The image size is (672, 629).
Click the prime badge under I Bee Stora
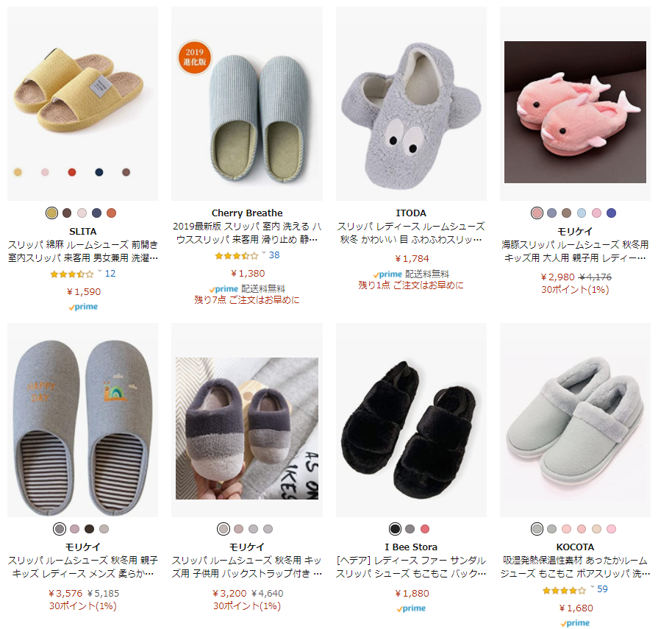click(411, 608)
